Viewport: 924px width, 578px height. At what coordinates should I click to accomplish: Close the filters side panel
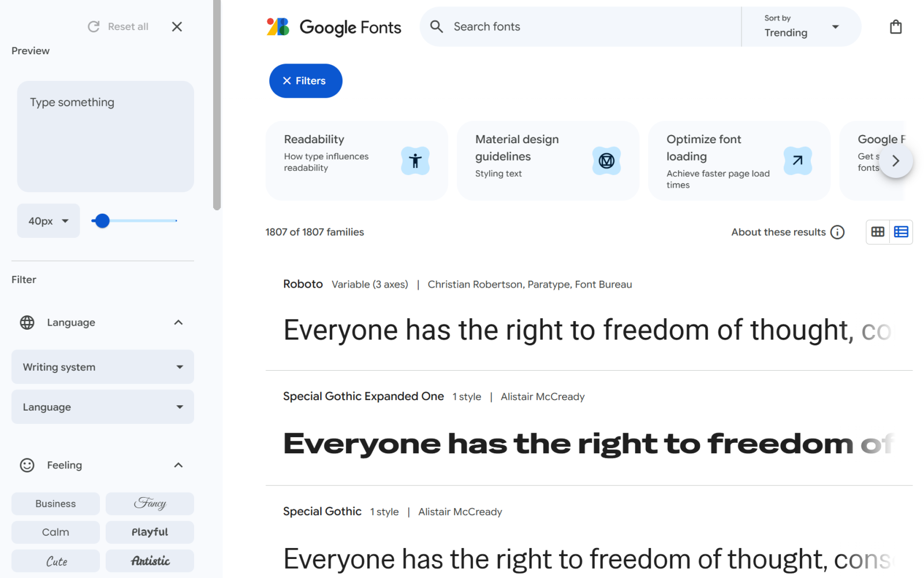click(x=177, y=27)
